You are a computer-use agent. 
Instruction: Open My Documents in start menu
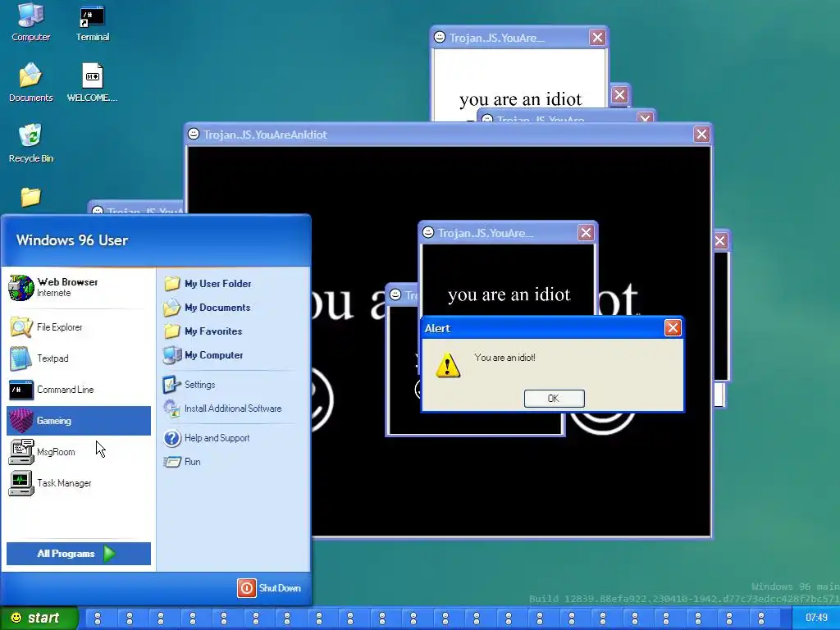tap(207, 308)
